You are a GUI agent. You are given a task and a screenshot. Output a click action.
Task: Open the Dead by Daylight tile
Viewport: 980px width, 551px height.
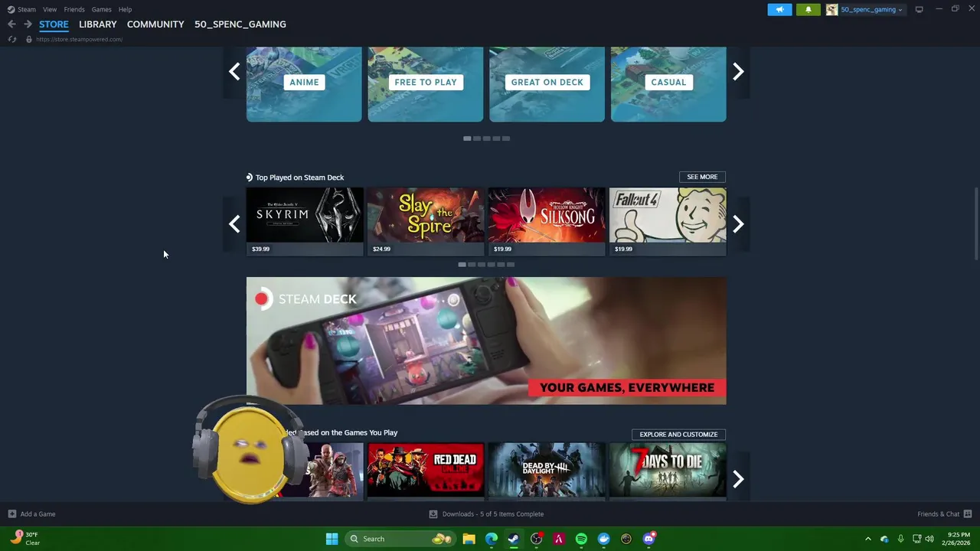point(547,470)
